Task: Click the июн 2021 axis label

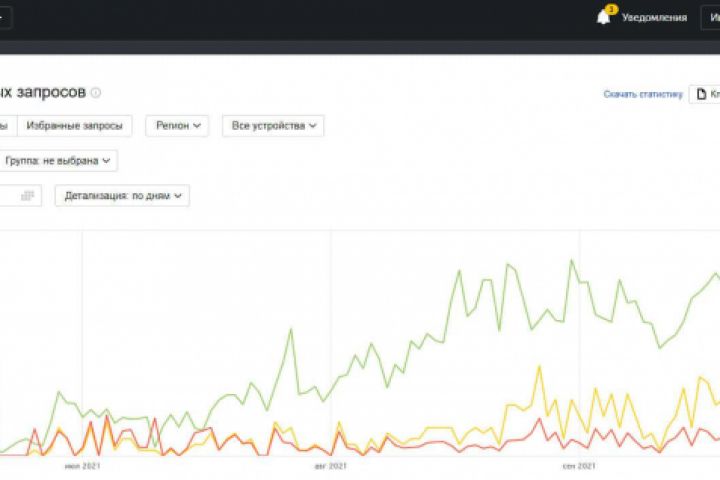Action: [x=82, y=466]
